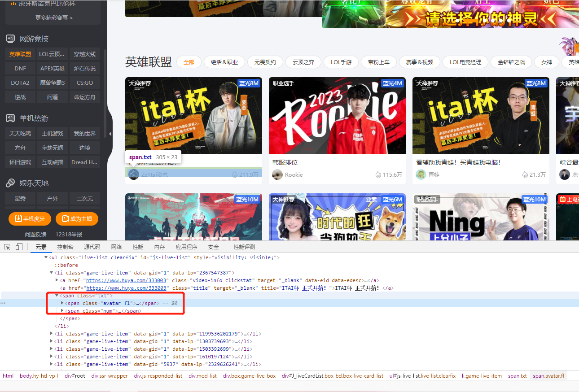
Task: Click the 问题反馈 footer link
Action: (35, 234)
